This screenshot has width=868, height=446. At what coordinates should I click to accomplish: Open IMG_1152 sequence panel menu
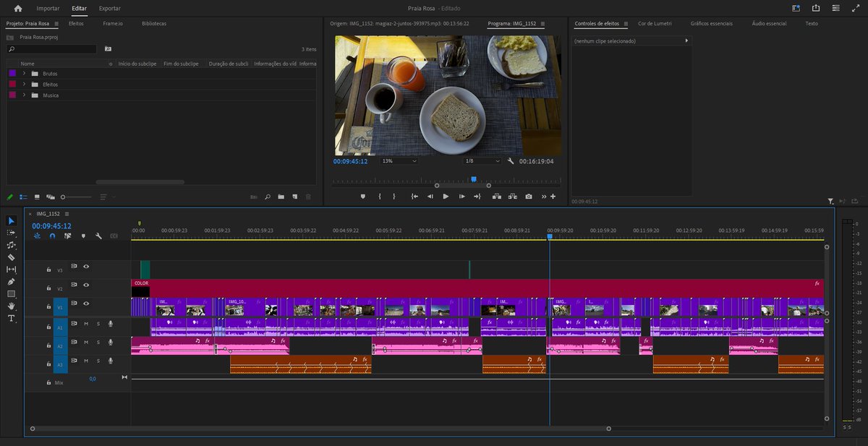pos(67,214)
